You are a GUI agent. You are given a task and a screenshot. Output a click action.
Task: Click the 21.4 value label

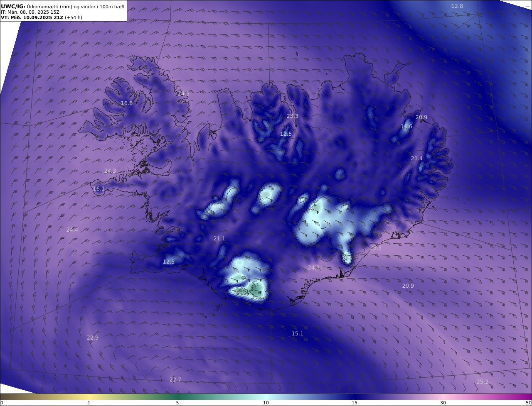click(x=417, y=158)
